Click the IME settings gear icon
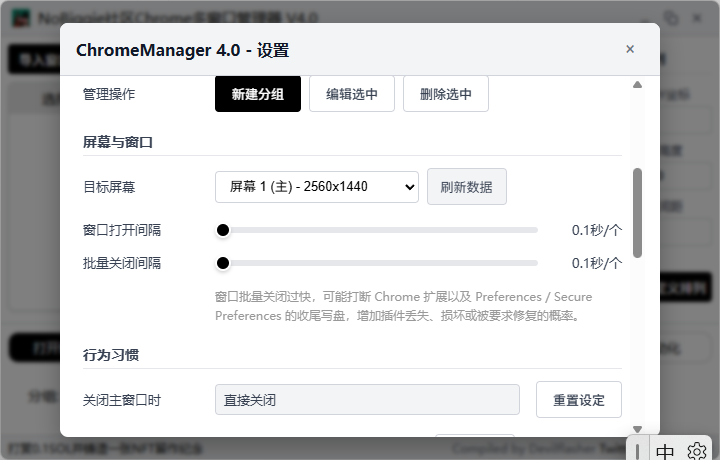The image size is (720, 460). click(x=697, y=451)
